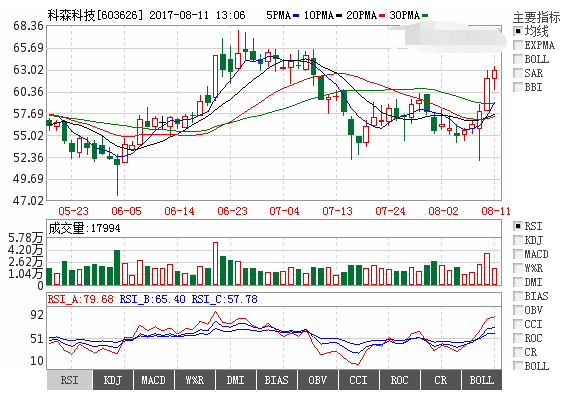Switch to the RSI bottom tab
The image size is (574, 395).
[69, 380]
